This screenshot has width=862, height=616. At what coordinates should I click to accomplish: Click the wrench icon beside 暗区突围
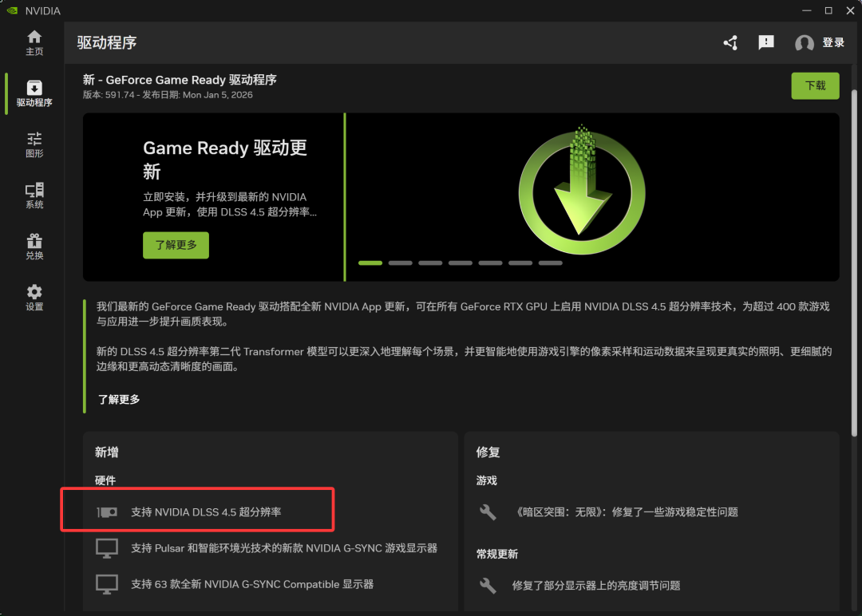click(x=488, y=512)
